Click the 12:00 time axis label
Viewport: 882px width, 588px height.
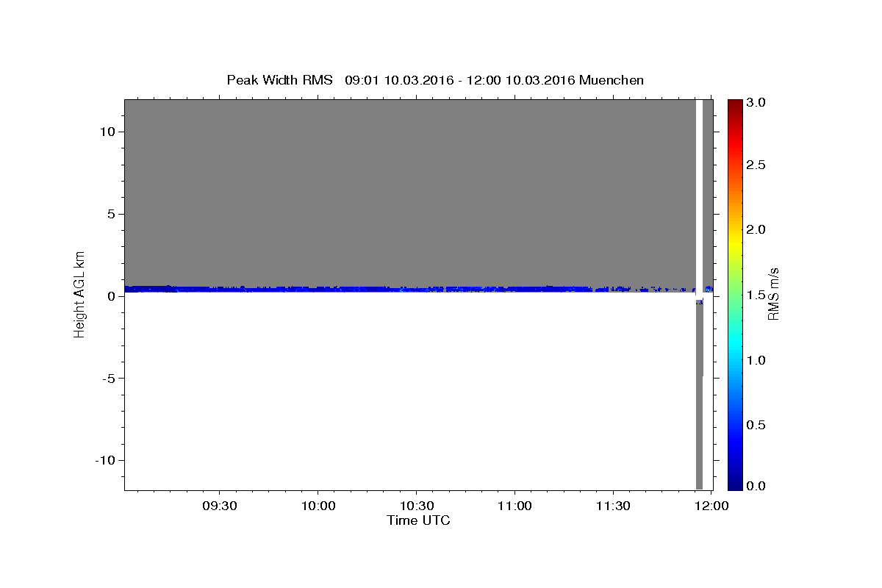coord(711,506)
